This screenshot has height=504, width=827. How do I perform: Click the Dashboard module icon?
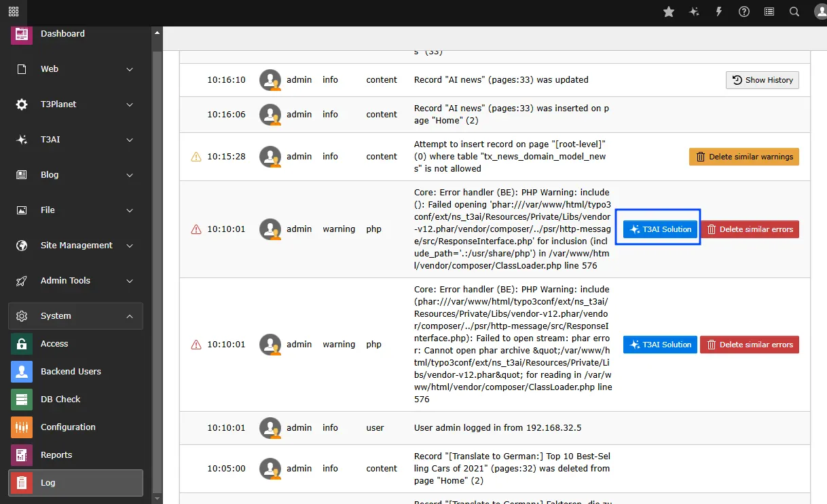click(22, 34)
